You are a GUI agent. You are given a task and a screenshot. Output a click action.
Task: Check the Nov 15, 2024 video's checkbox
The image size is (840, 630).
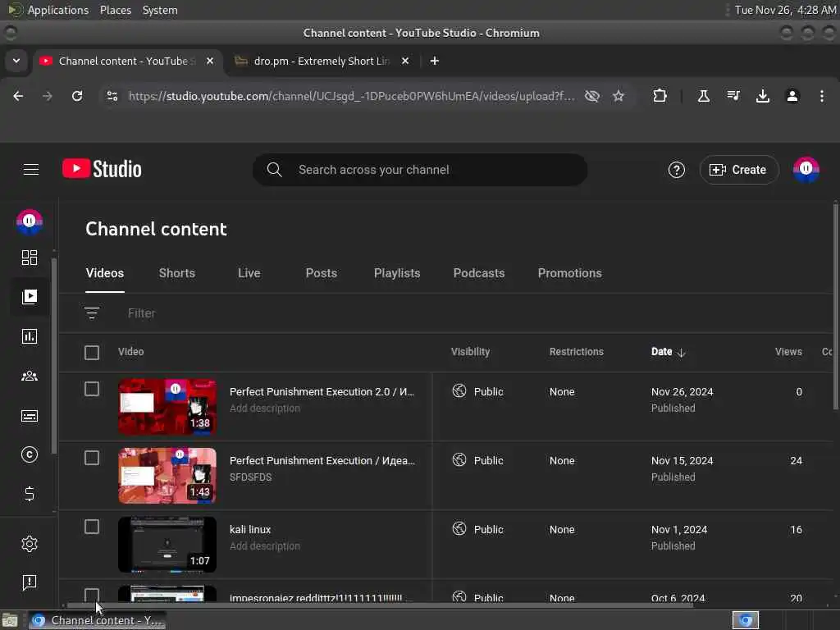92,458
